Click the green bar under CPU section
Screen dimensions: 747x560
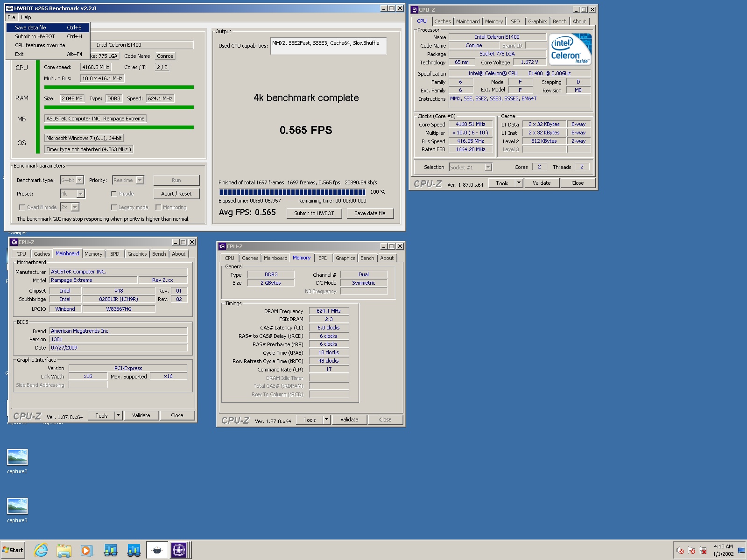(x=119, y=87)
